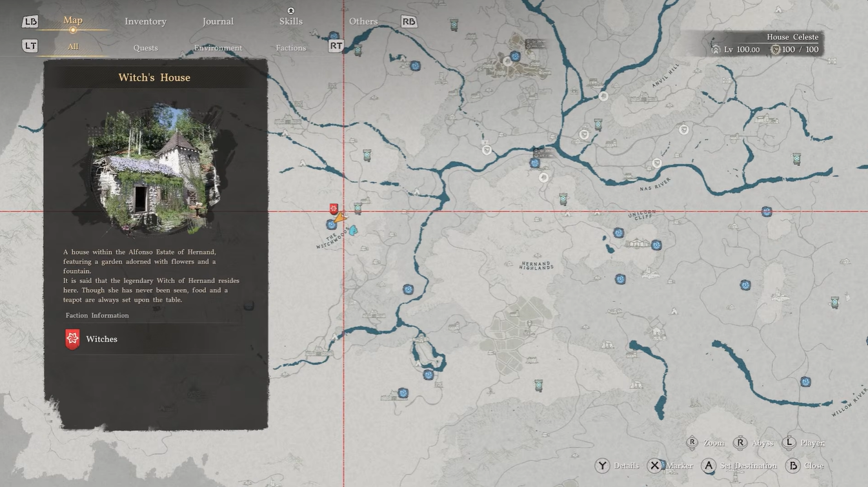Click the Lv 100.00 value
This screenshot has width=868, height=487.
coord(742,50)
